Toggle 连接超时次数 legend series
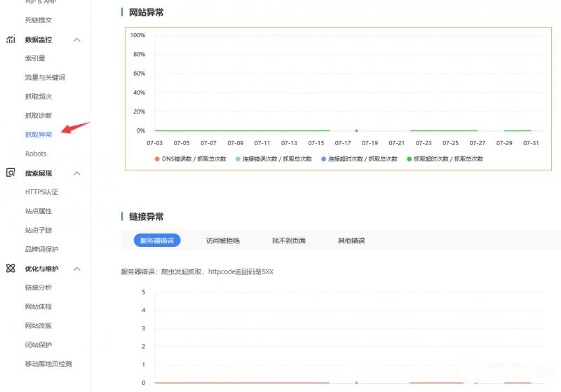Screen dimensions: 561x392 [358, 159]
